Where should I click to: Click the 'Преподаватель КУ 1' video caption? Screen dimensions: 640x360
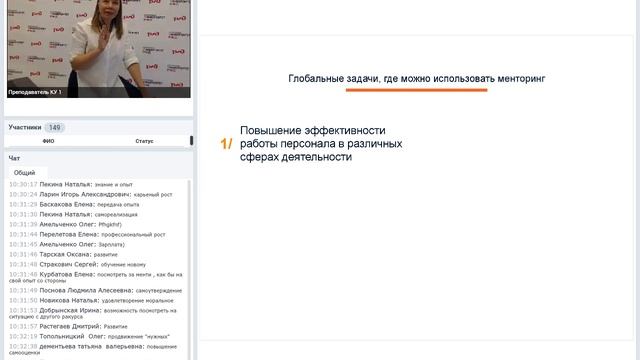click(35, 92)
